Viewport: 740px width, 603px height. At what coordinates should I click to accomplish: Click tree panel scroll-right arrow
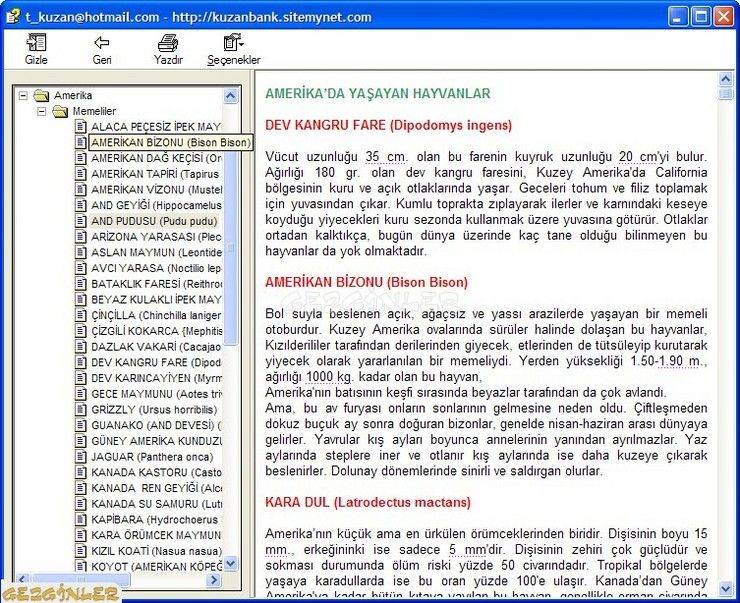coord(214,579)
